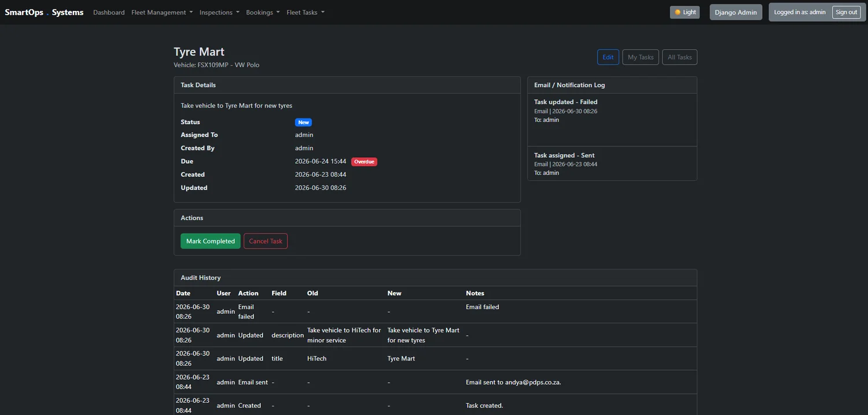Click the Action column header
The width and height of the screenshot is (868, 415).
pyautogui.click(x=248, y=293)
